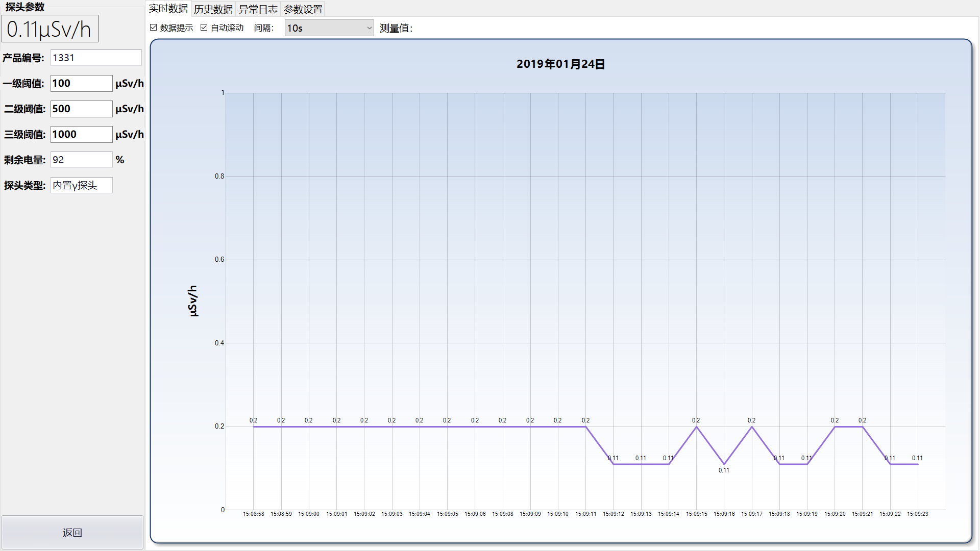Focus the 二级阈值 field with value 500
This screenshot has height=551, width=980.
[x=81, y=109]
